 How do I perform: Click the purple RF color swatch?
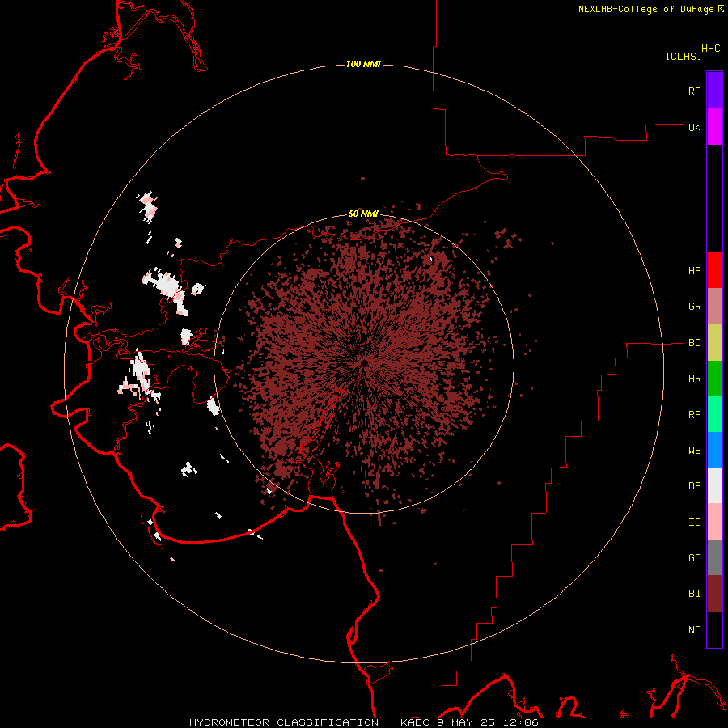(714, 91)
